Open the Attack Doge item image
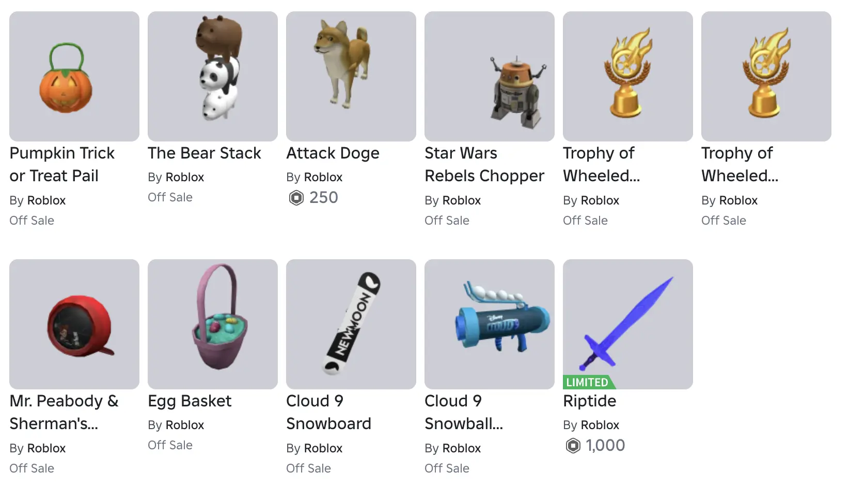Image resolution: width=849 pixels, height=504 pixels. click(351, 76)
